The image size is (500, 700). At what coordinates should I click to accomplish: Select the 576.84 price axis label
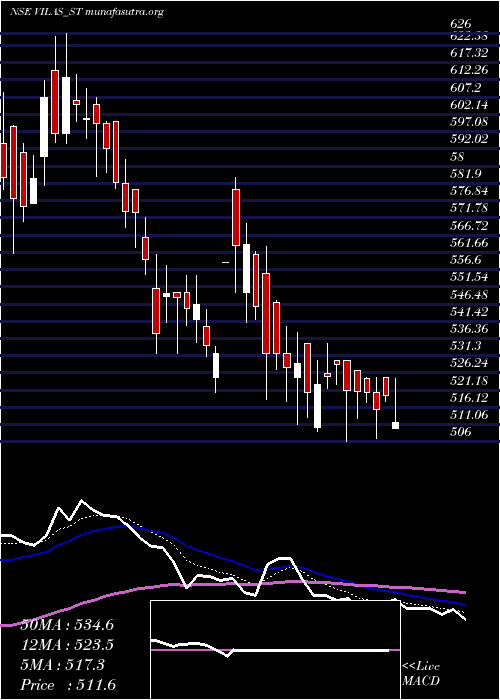469,191
